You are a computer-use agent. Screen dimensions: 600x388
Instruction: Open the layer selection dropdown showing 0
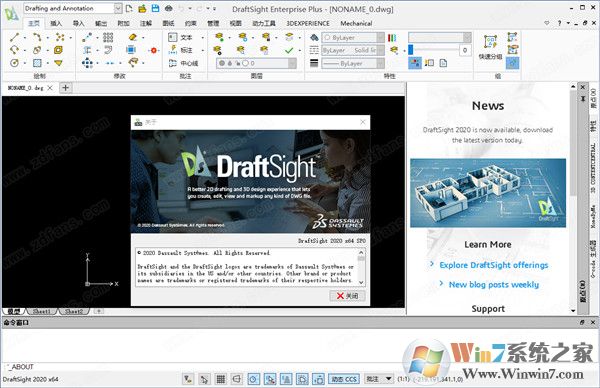click(256, 63)
